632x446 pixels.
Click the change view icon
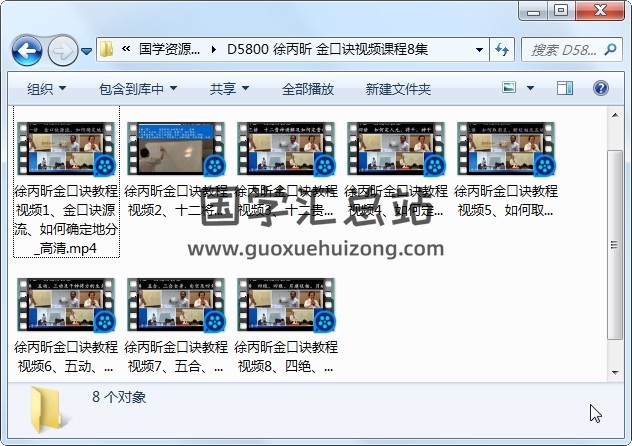509,87
